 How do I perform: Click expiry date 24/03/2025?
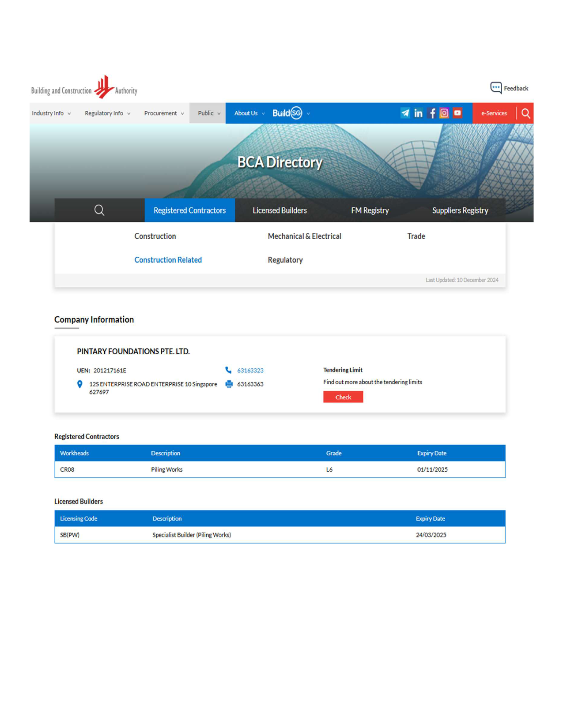coord(431,535)
